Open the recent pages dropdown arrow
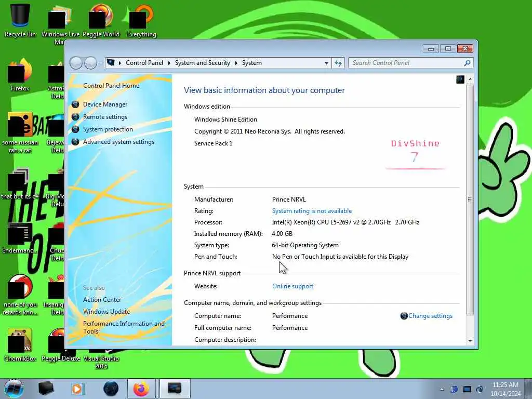Image resolution: width=532 pixels, height=399 pixels. coord(101,63)
